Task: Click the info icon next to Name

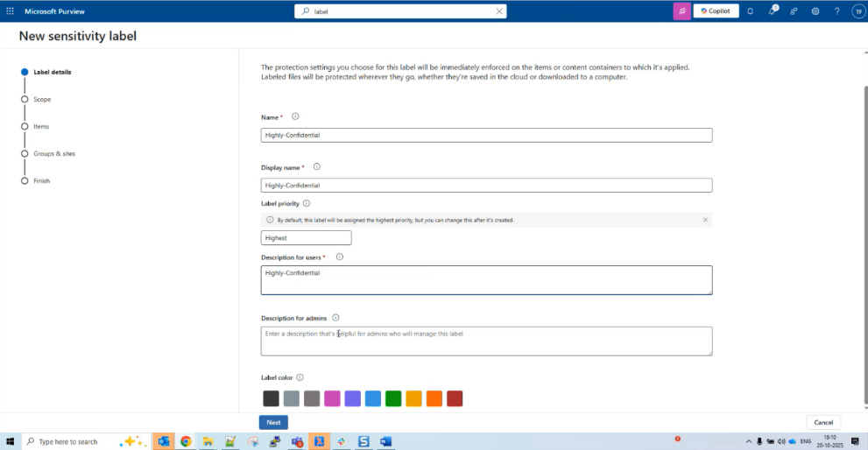Action: pos(295,116)
